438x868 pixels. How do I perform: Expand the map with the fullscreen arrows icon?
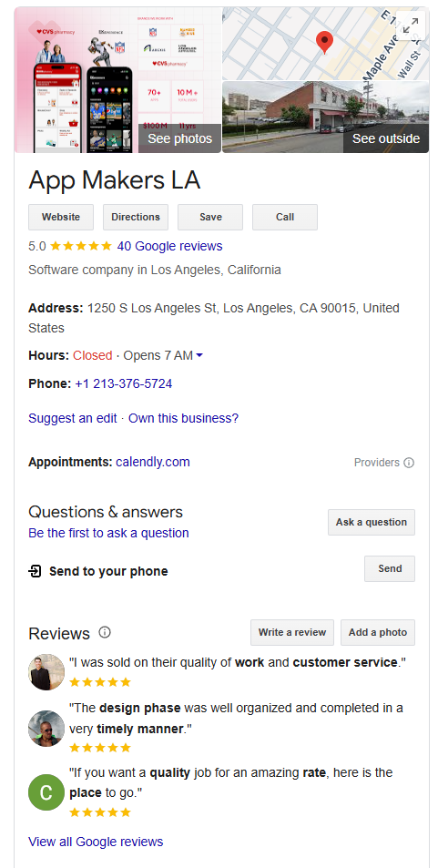tap(411, 25)
